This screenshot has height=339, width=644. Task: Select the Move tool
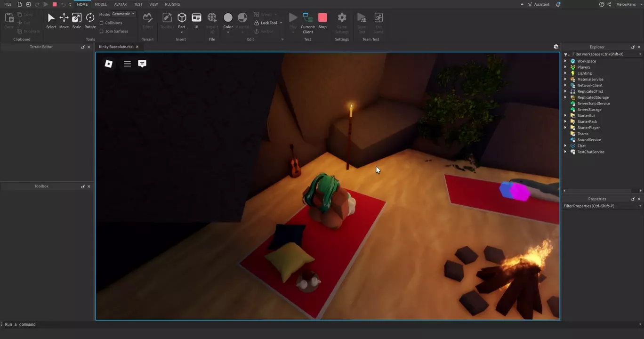pyautogui.click(x=64, y=21)
